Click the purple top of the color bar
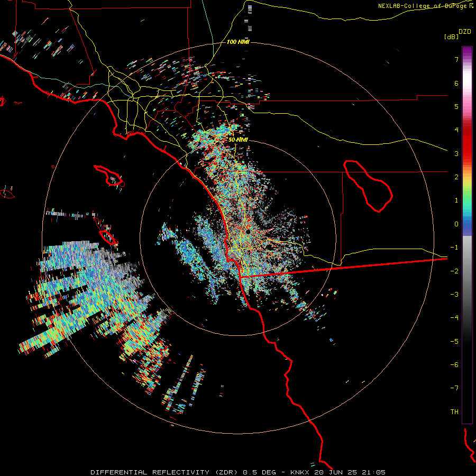Viewport: 476px width, 476px height. (x=467, y=52)
